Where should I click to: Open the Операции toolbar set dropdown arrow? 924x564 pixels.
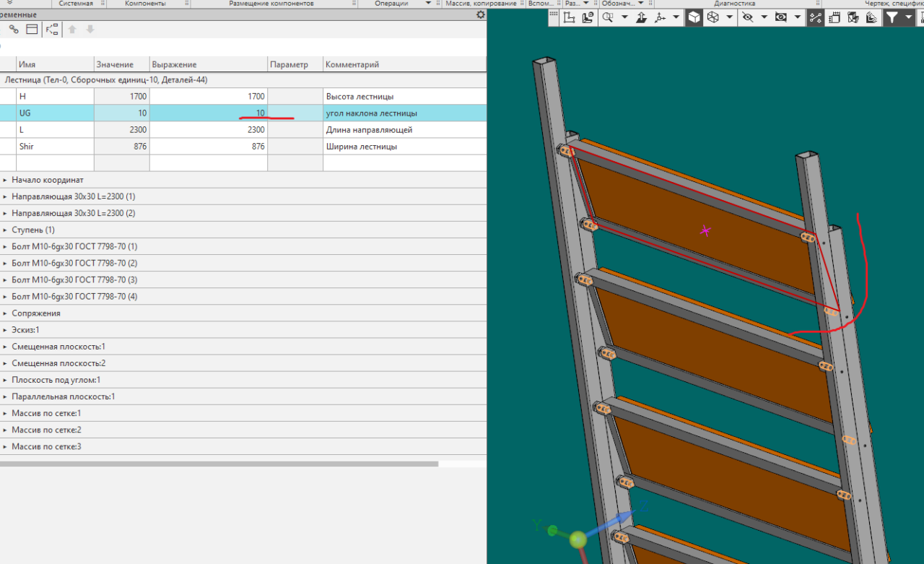point(428,4)
